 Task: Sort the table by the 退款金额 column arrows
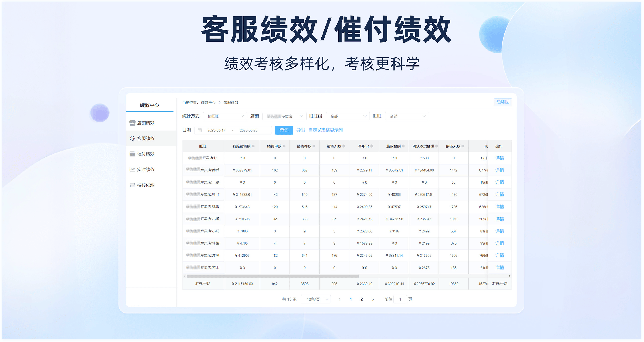tap(403, 146)
